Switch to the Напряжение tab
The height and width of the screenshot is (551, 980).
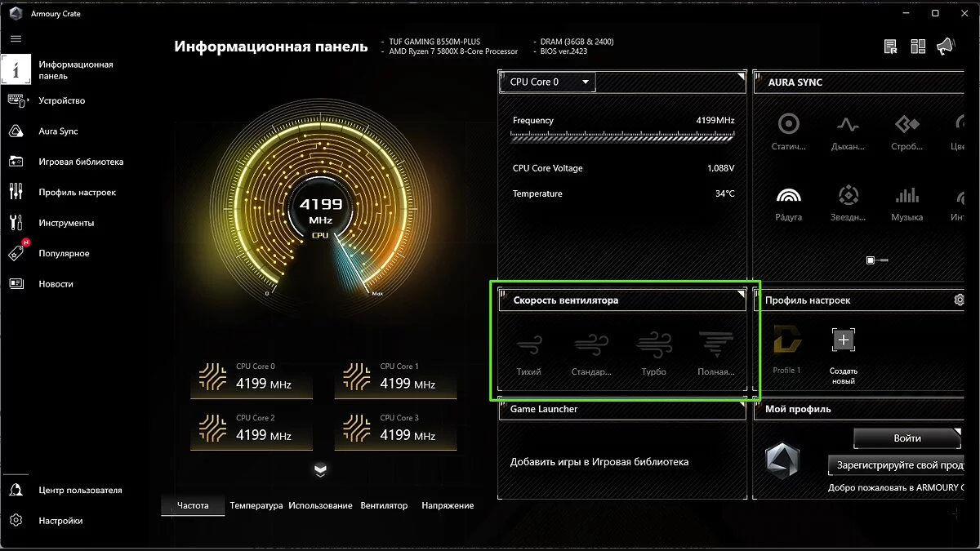(x=448, y=505)
